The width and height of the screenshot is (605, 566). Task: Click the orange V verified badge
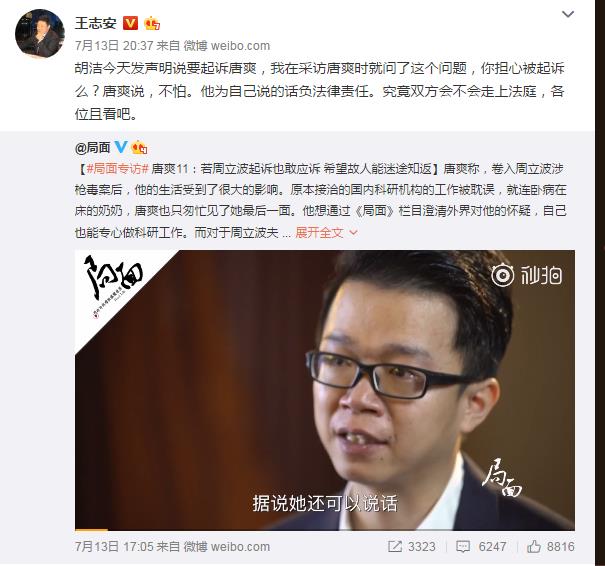(x=130, y=24)
